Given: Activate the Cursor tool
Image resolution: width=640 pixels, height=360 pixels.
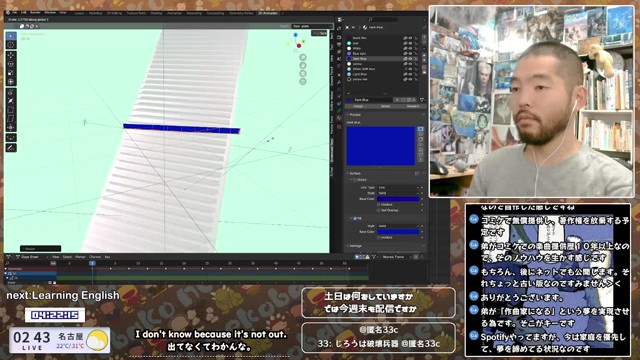Looking at the screenshot, I should [11, 45].
